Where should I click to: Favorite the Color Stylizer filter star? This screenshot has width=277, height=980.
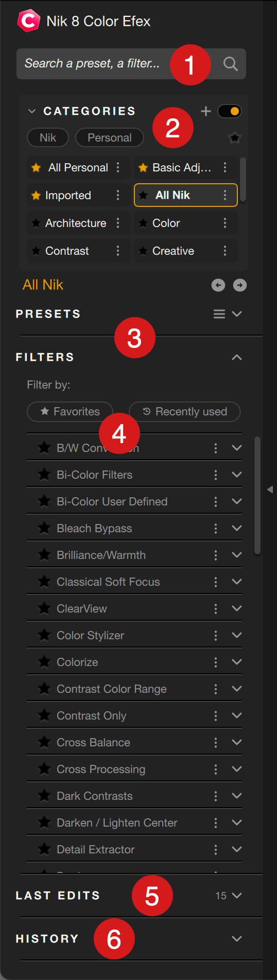[45, 635]
